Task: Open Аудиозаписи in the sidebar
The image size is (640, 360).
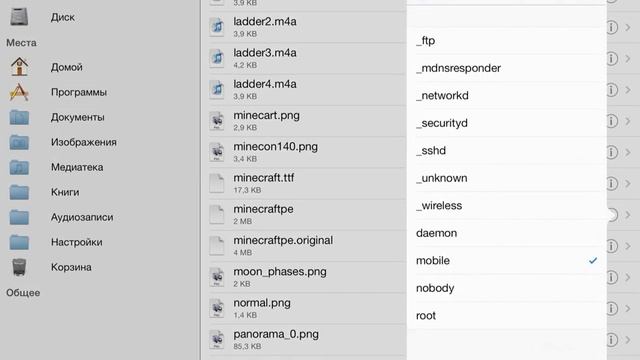Action: pyautogui.click(x=82, y=217)
